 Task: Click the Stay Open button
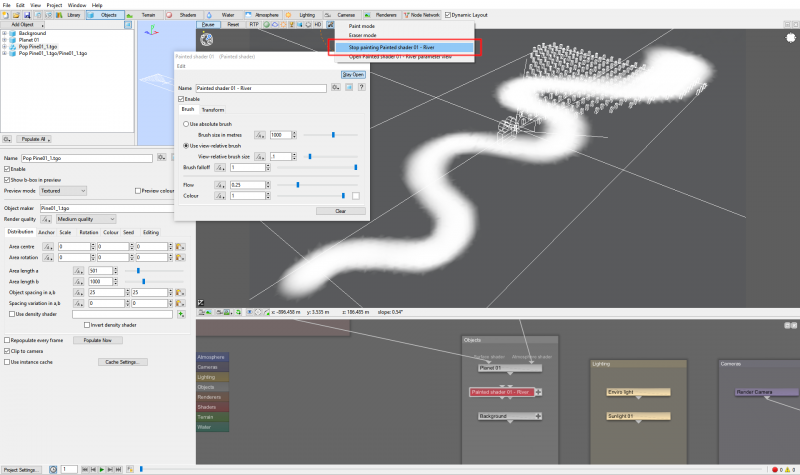pos(353,74)
